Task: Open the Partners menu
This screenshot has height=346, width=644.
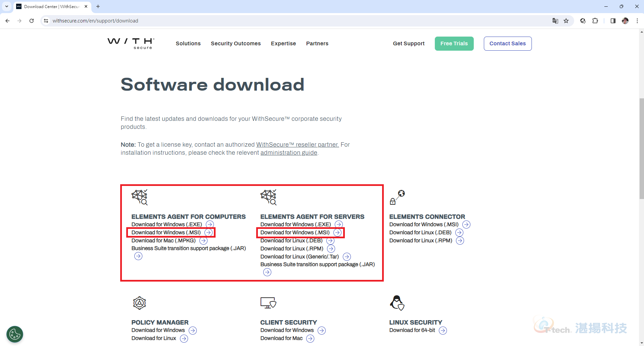Action: (x=317, y=43)
